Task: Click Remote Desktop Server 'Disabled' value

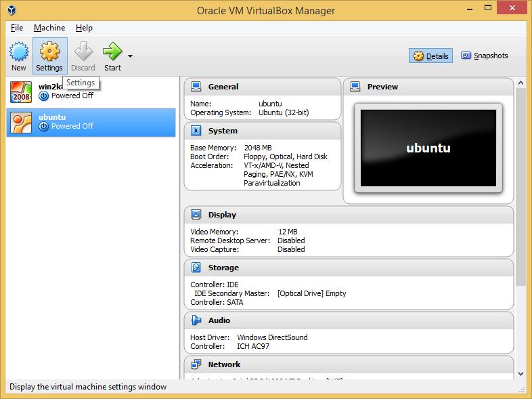Action: coord(291,240)
